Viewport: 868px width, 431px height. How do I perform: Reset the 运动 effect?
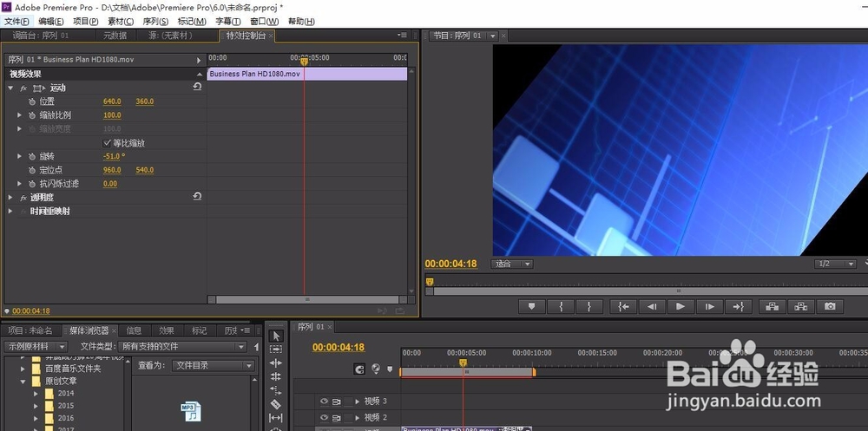pyautogui.click(x=197, y=87)
